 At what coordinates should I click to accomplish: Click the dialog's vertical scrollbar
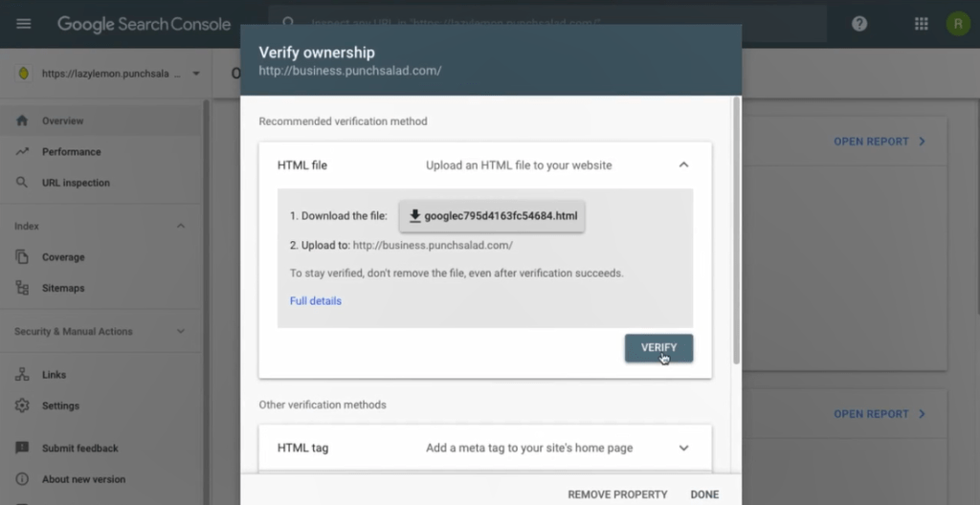coord(736,230)
